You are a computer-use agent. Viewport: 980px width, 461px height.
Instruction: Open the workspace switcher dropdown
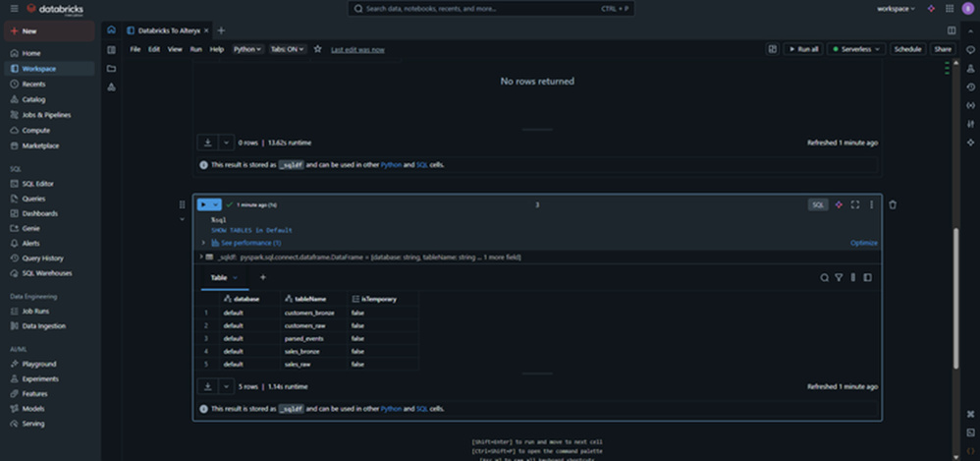pos(896,9)
